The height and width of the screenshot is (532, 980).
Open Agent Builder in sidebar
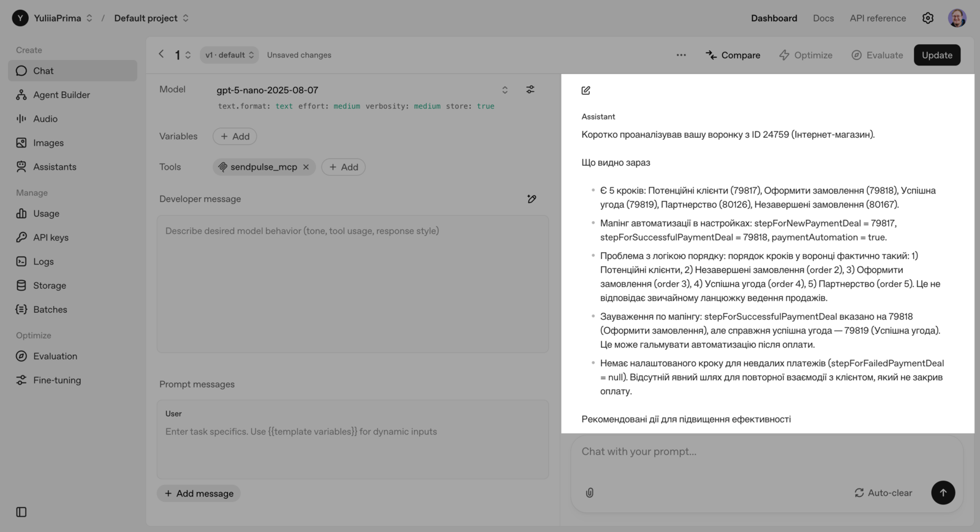pyautogui.click(x=61, y=95)
